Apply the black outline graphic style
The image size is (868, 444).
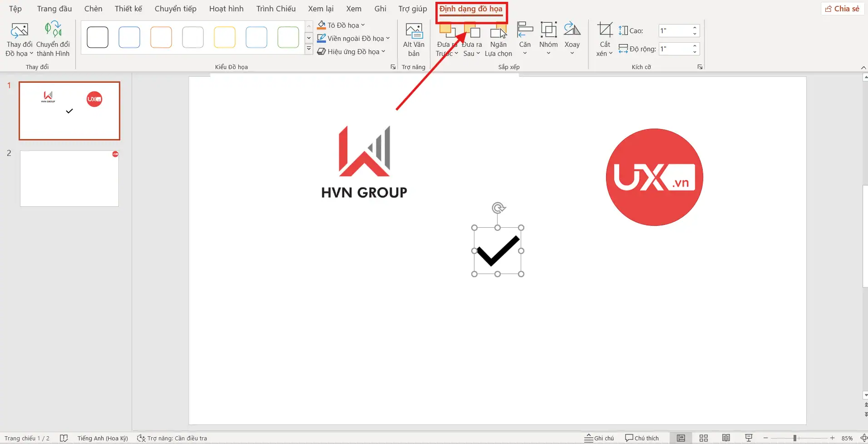[98, 37]
